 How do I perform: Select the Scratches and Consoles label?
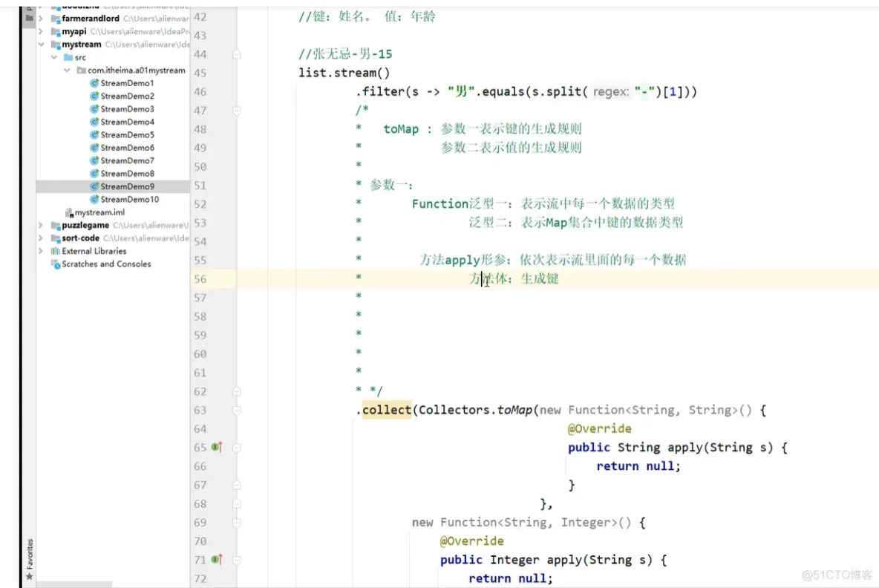[x=106, y=264]
